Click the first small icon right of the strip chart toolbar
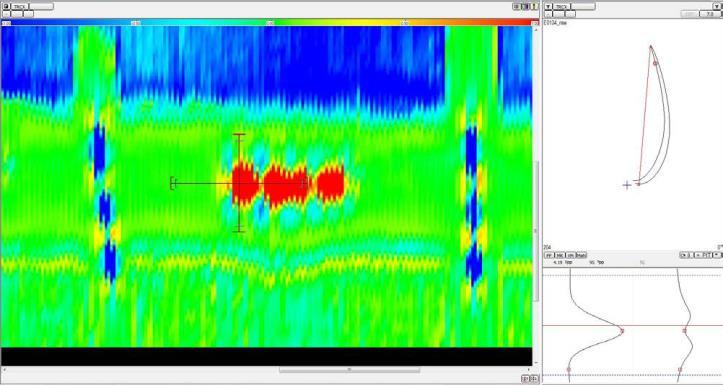 click(685, 255)
